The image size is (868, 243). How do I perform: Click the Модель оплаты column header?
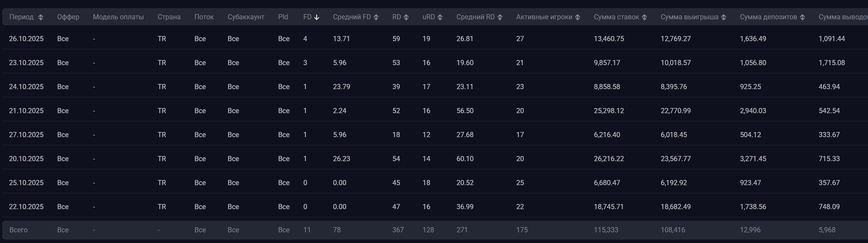(118, 17)
